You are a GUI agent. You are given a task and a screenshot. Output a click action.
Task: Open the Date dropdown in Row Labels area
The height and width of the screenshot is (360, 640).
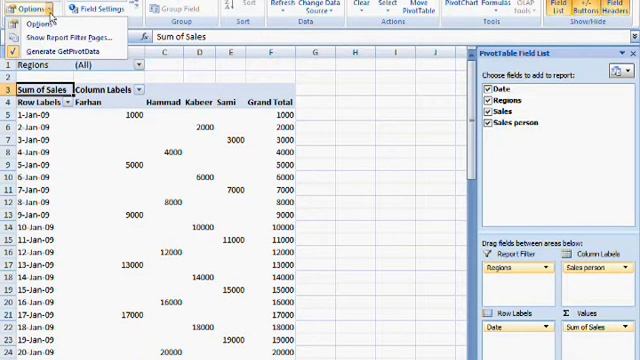546,327
